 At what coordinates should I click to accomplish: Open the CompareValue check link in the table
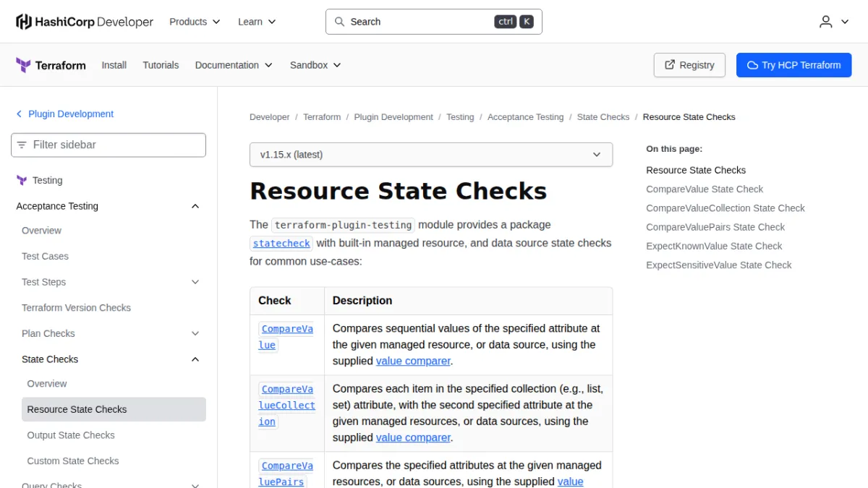pyautogui.click(x=287, y=337)
